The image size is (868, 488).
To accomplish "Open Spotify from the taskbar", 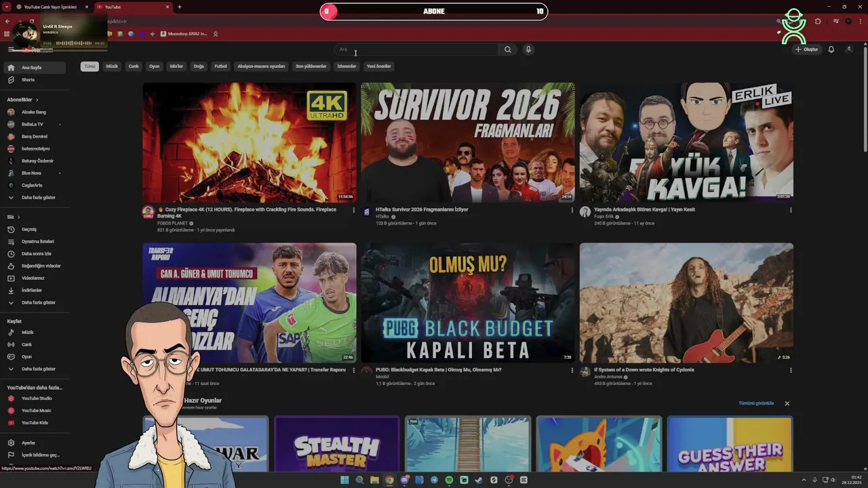I will click(x=449, y=480).
